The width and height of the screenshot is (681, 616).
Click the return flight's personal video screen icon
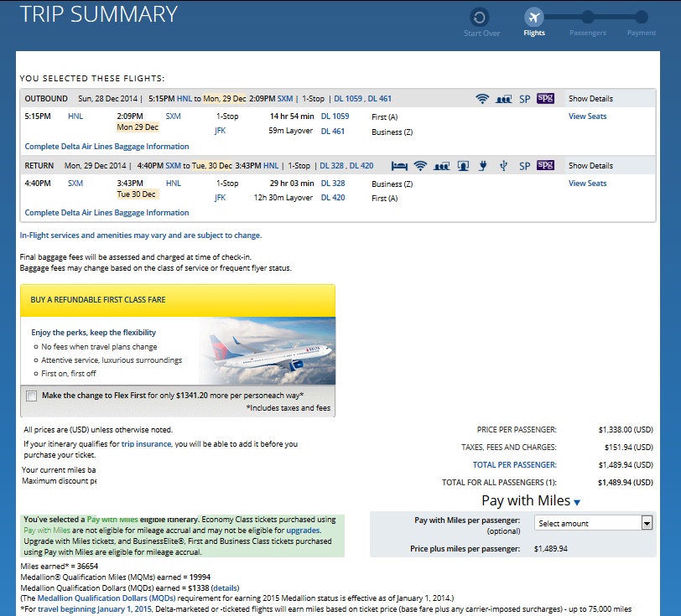coord(462,166)
